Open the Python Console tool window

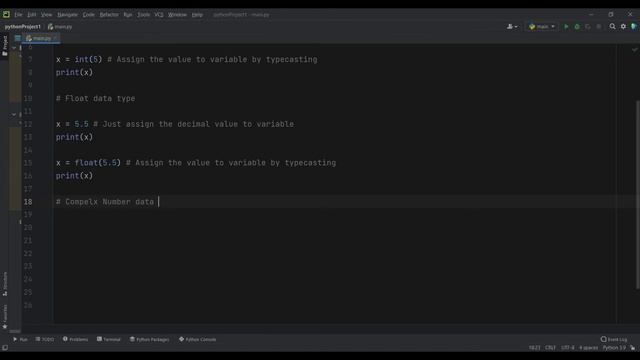click(x=198, y=339)
